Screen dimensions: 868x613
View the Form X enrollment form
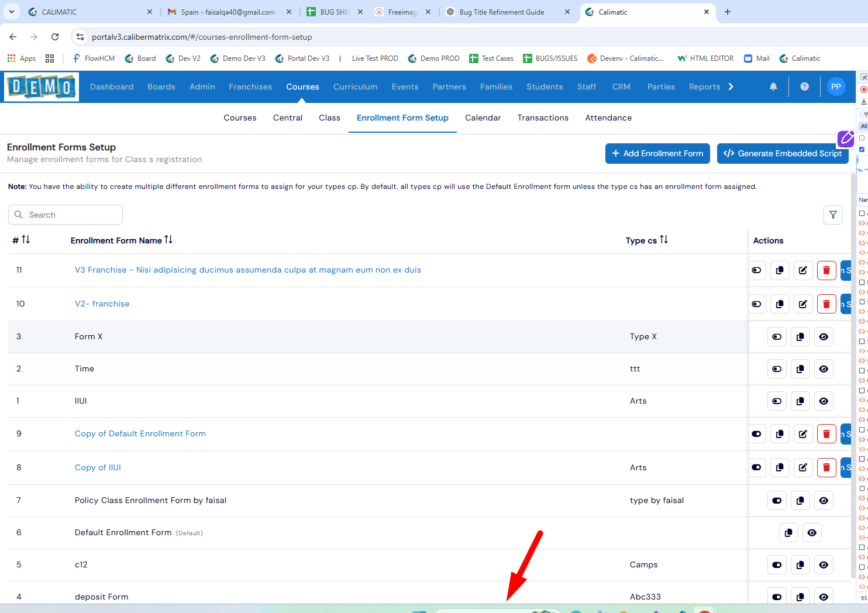(x=824, y=337)
